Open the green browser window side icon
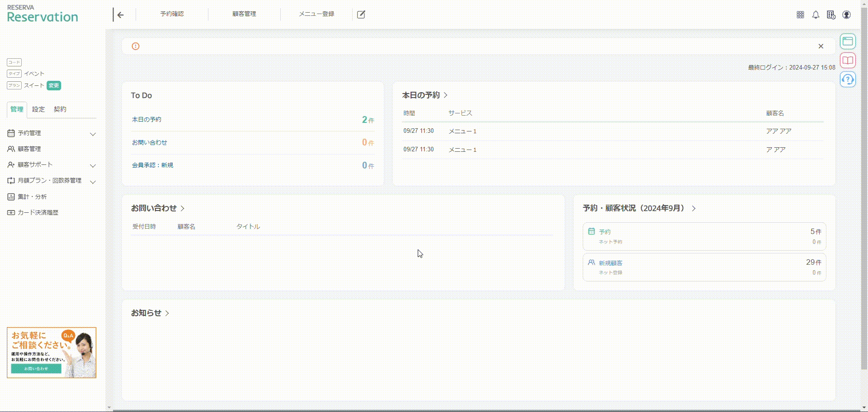868x412 pixels. coord(848,42)
